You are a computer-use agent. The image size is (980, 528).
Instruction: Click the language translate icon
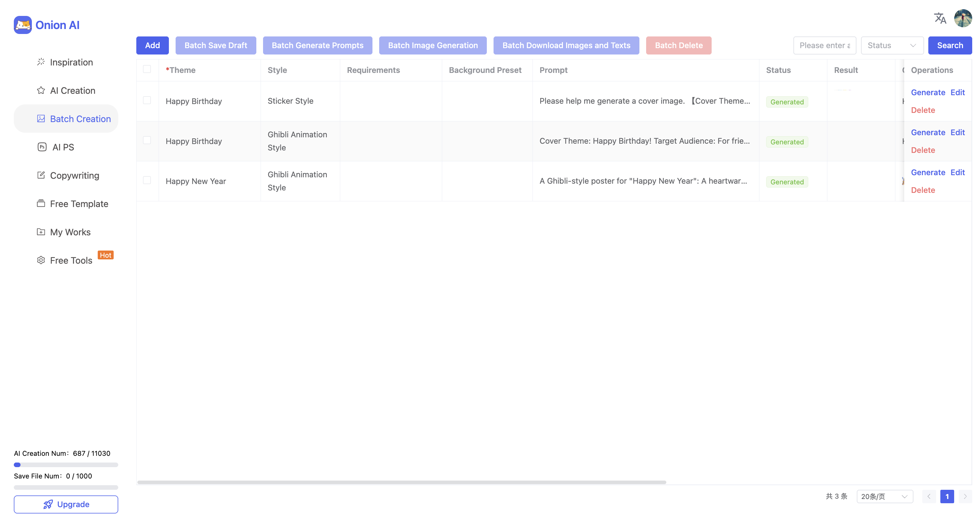(940, 18)
